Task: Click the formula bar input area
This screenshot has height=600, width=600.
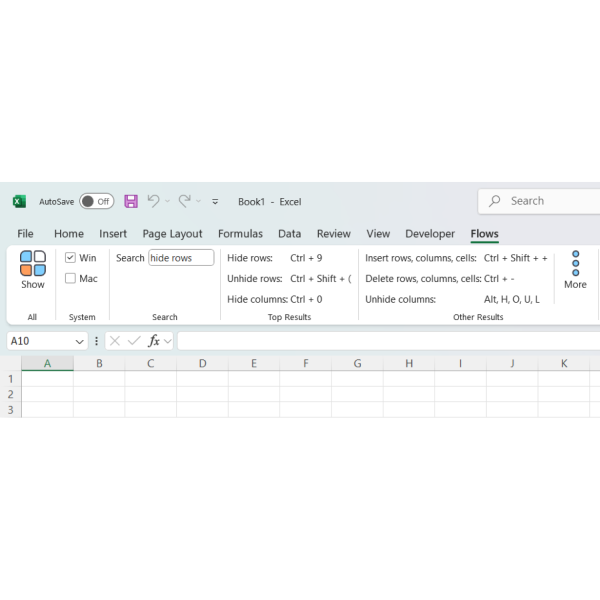Action: 388,341
